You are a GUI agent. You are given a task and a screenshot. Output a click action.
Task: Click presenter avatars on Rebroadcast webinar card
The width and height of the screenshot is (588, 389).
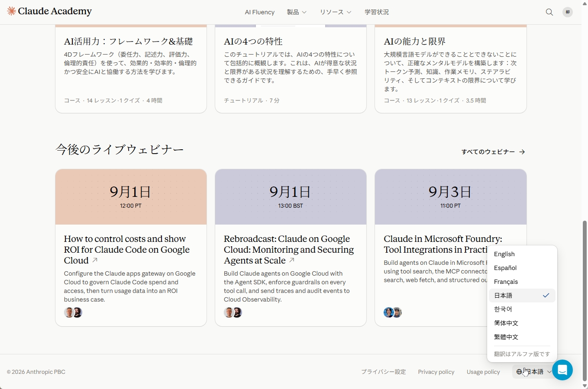tap(233, 312)
